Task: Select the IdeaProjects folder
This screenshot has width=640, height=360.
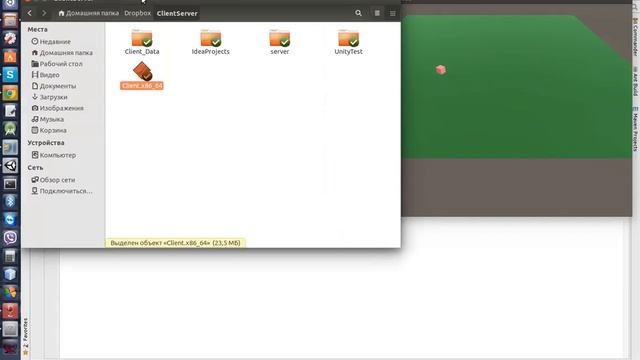Action: point(211,42)
